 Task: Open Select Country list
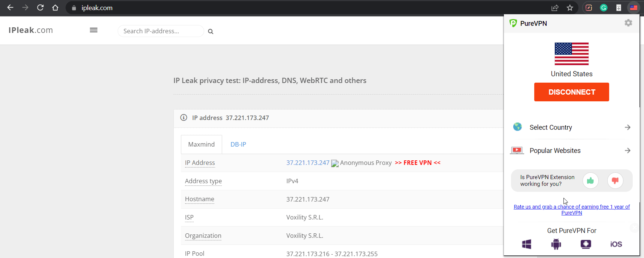[x=572, y=128]
